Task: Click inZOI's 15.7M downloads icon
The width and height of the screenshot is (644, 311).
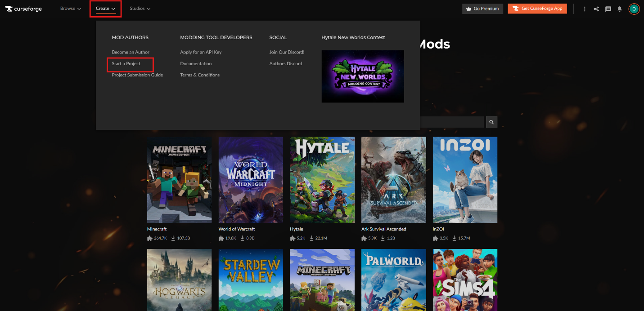Action: point(455,238)
